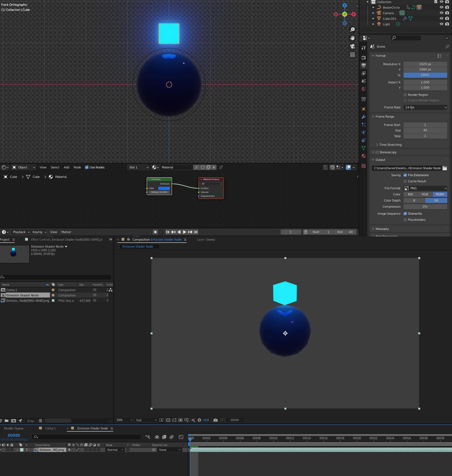Browse output folder icon next to file path
This screenshot has width=452, height=476.
tap(445, 168)
